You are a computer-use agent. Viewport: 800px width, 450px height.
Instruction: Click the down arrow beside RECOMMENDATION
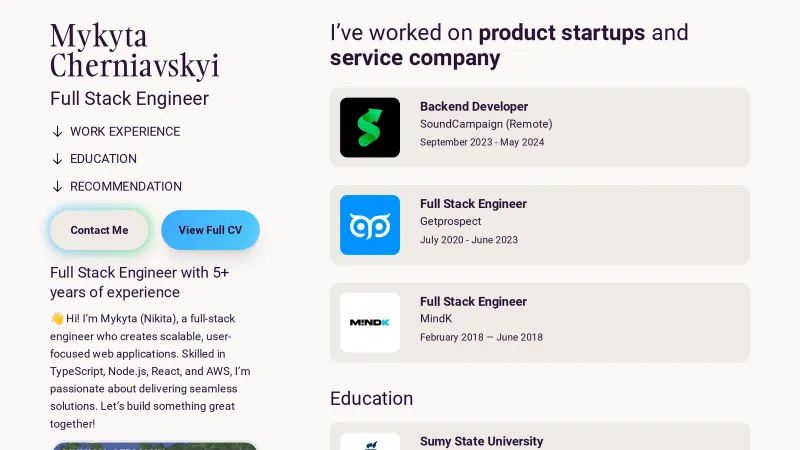point(57,186)
